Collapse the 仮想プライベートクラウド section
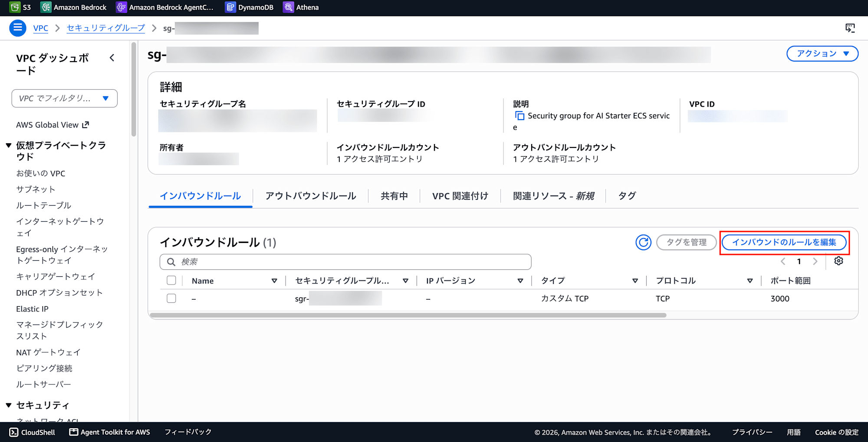Viewport: 868px width, 442px height. click(x=9, y=145)
